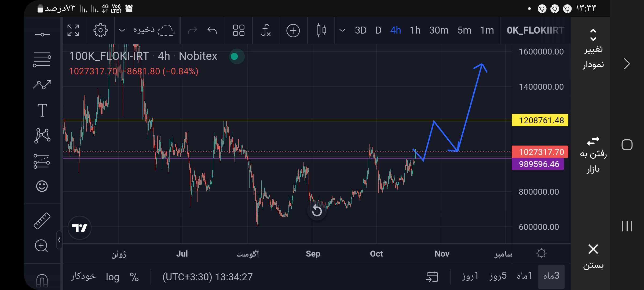
Task: Tap the alarm clock status icon
Action: coord(129,9)
